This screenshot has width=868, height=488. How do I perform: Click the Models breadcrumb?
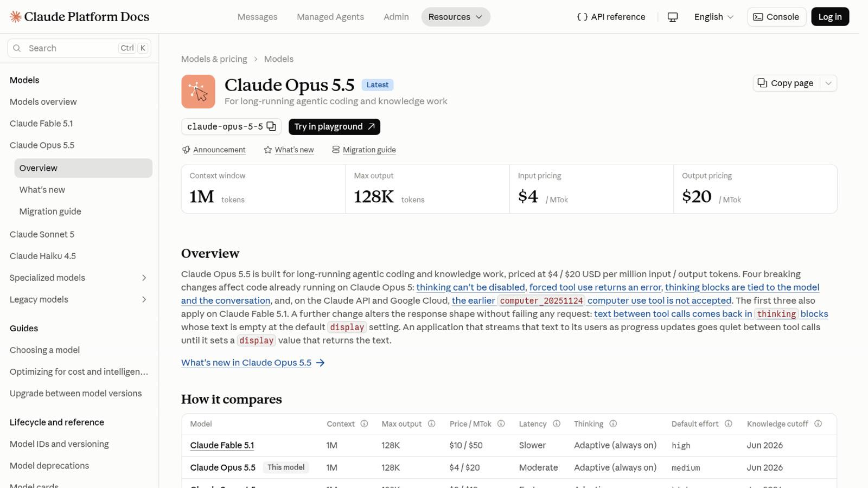[279, 59]
